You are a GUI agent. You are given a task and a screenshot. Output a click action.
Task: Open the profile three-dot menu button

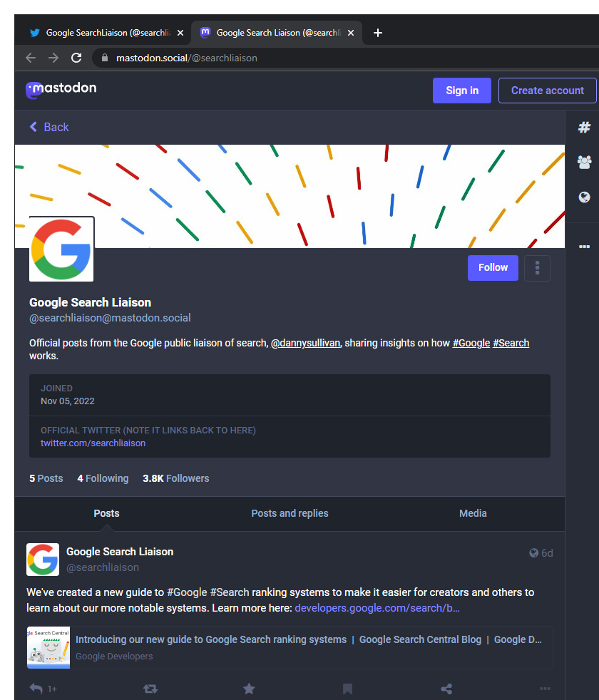click(x=537, y=268)
